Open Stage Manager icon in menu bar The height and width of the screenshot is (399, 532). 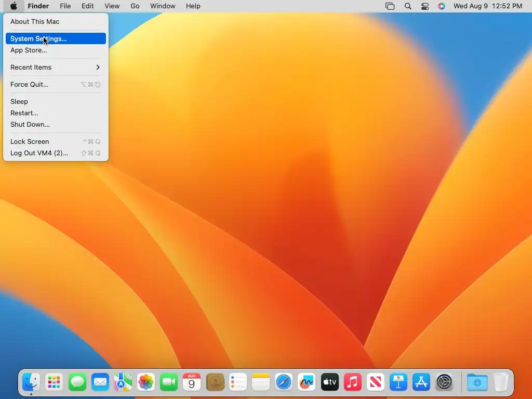[390, 6]
